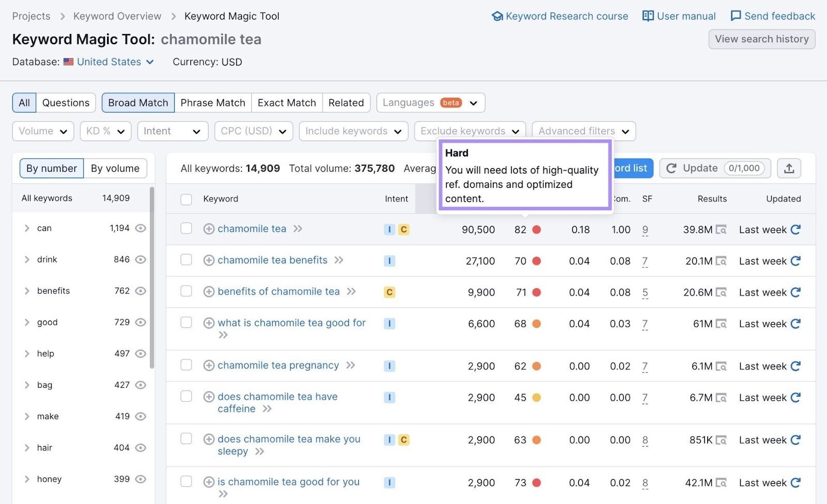
Task: Expand the good keyword group
Action: coord(27,323)
